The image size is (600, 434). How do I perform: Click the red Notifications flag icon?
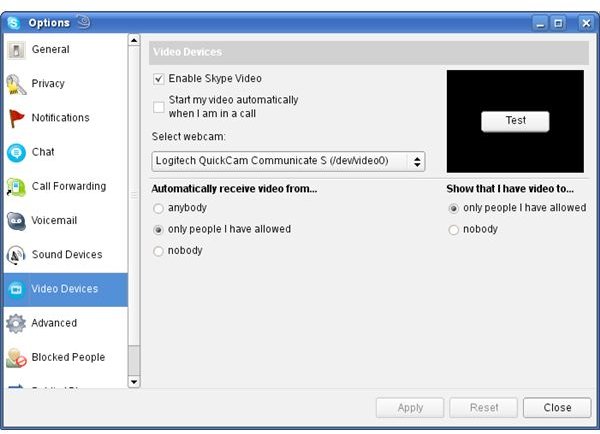[x=16, y=118]
